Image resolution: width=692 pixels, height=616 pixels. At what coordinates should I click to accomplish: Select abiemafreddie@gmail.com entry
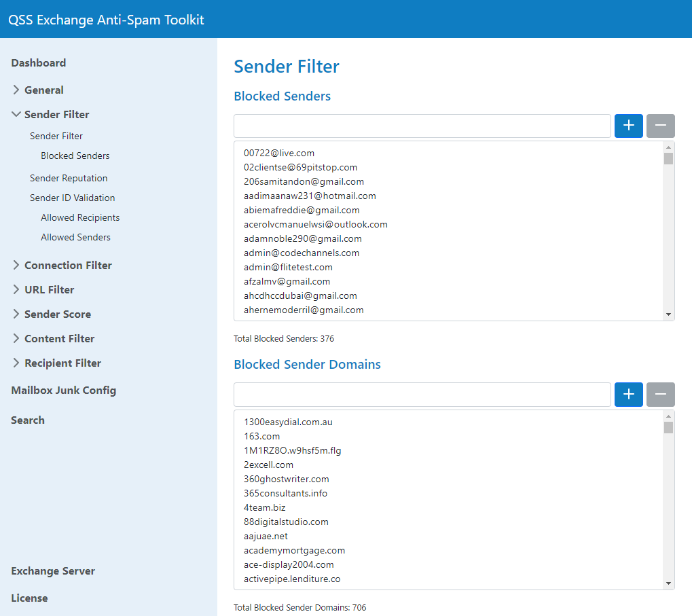tap(302, 210)
